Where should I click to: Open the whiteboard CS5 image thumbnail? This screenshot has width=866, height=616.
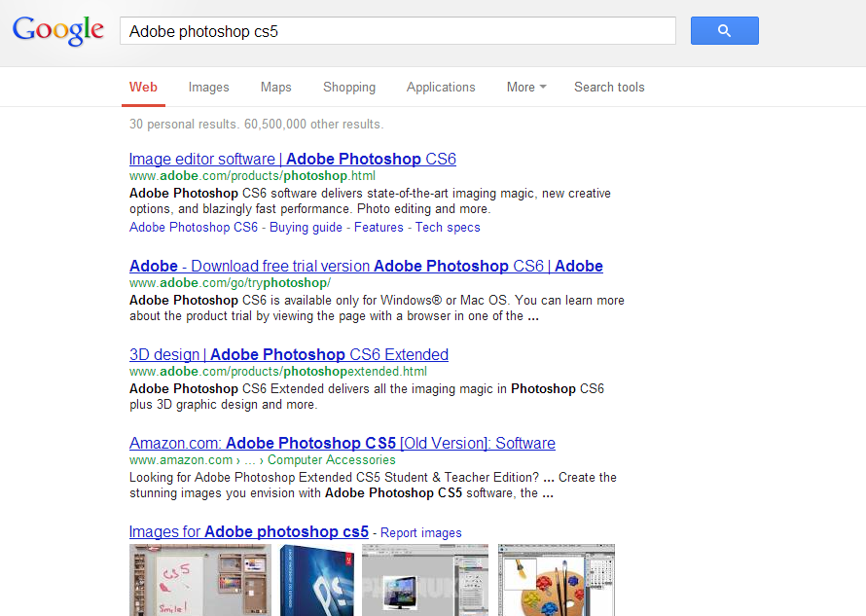pyautogui.click(x=200, y=580)
